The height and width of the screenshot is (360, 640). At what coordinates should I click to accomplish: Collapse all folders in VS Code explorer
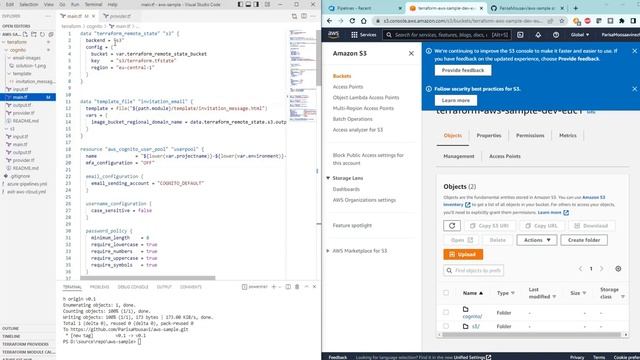(x=51, y=34)
